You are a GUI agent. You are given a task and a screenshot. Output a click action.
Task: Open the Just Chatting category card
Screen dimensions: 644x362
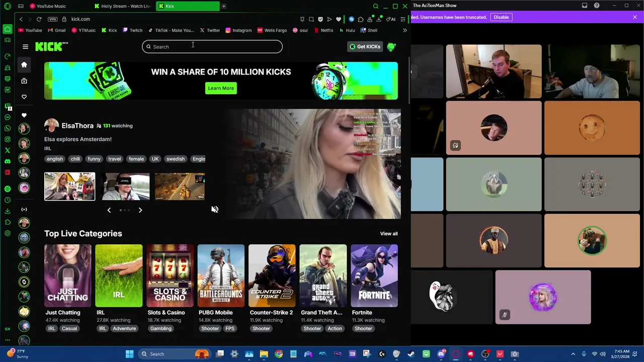pos(67,276)
